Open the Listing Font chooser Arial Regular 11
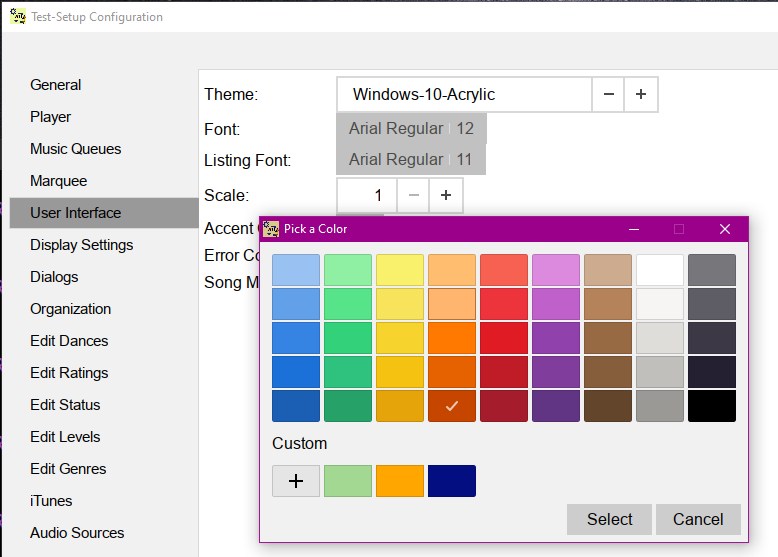This screenshot has width=778, height=557. [x=410, y=160]
